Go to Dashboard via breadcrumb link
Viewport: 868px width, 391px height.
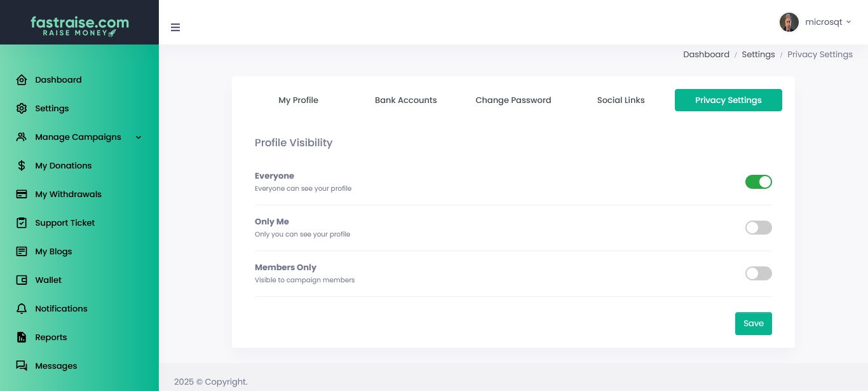(x=706, y=55)
